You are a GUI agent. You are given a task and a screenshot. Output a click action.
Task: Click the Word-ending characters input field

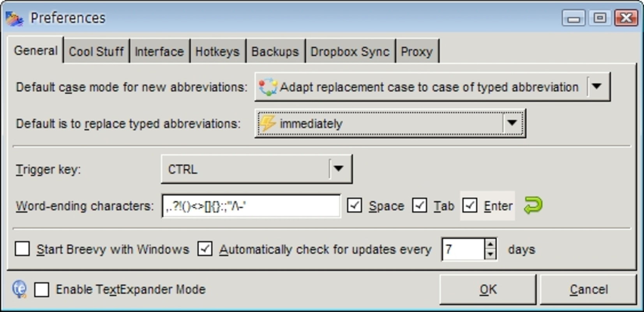251,206
